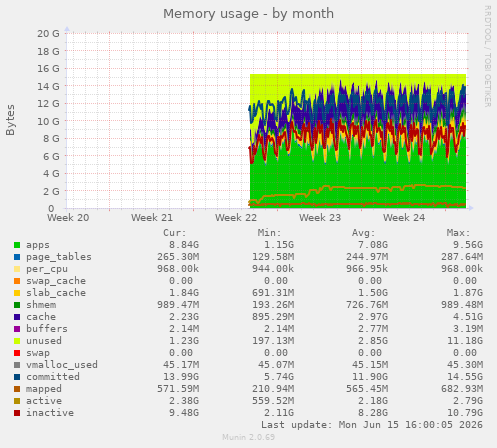Click the graph title 'Memory usage - by month'
Image resolution: width=497 pixels, height=448 pixels.
click(248, 14)
